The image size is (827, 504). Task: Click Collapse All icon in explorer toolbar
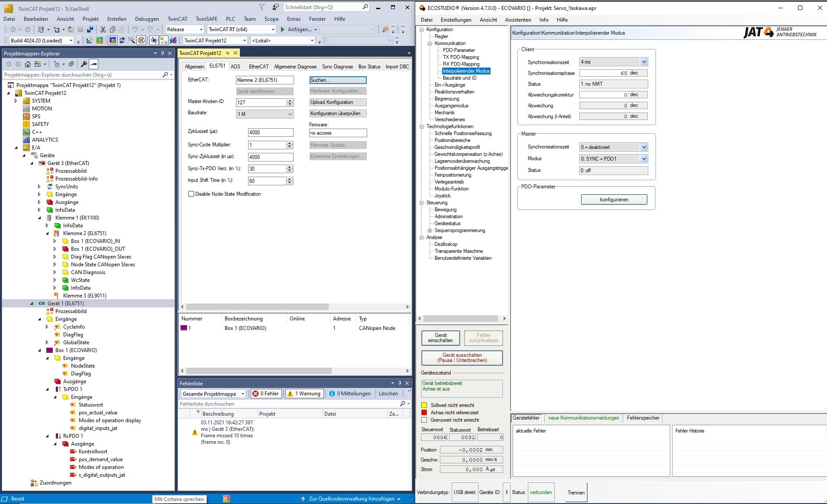[71, 64]
